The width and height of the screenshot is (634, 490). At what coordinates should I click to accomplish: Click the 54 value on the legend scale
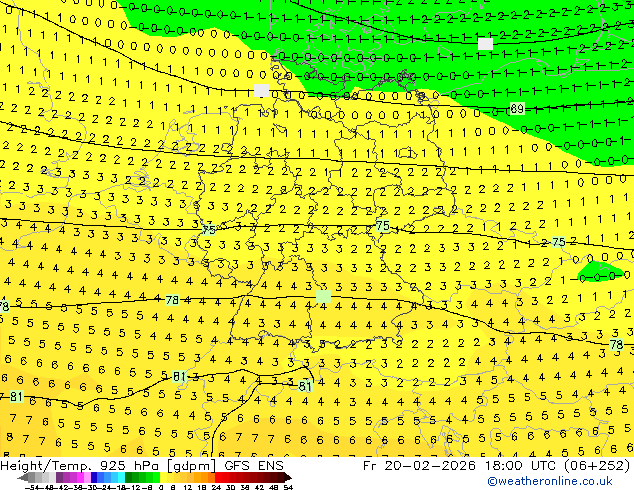pyautogui.click(x=288, y=487)
